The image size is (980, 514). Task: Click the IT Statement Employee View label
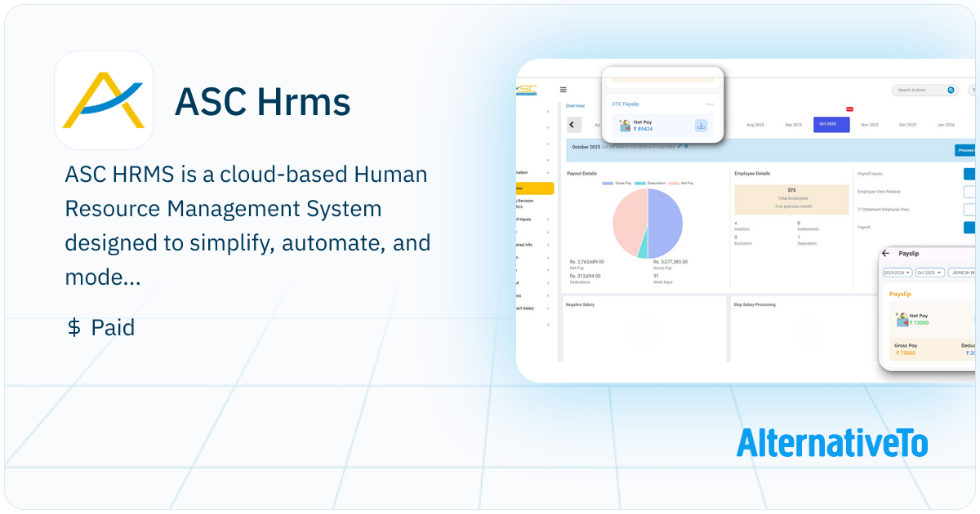click(x=883, y=210)
